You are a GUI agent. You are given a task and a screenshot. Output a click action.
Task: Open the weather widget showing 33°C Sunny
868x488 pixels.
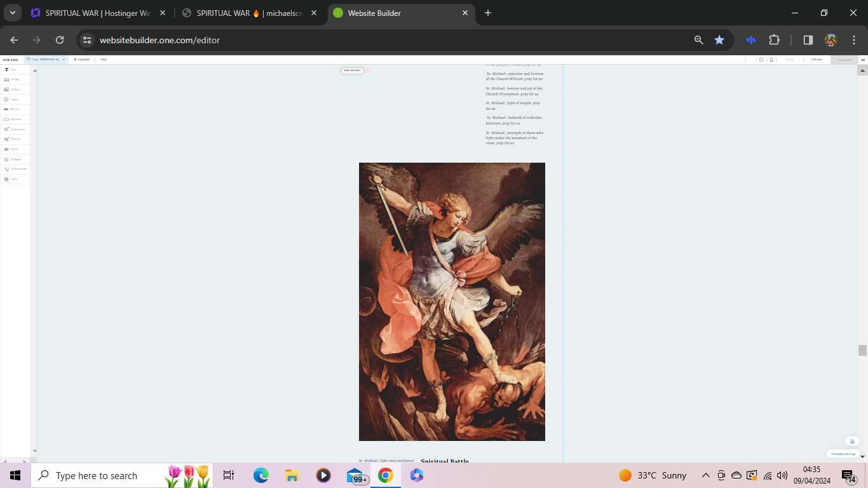653,475
